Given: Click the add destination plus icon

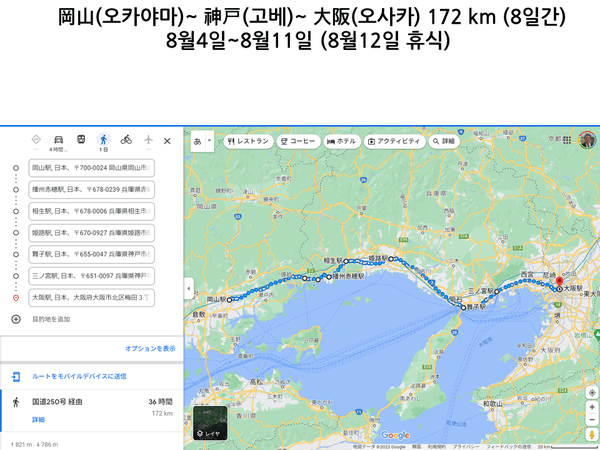Looking at the screenshot, I should (16, 319).
